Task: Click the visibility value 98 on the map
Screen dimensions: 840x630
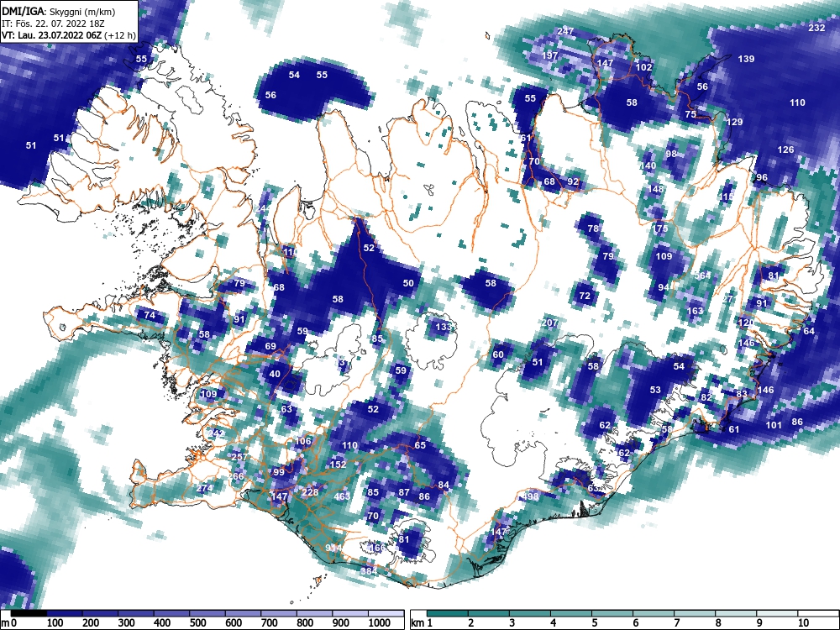Action: (x=671, y=154)
